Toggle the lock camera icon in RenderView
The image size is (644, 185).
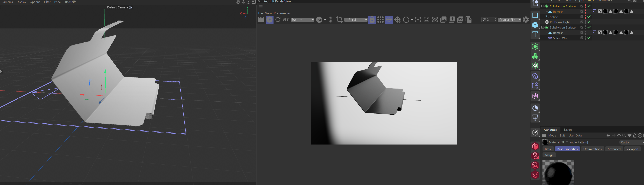pyautogui.click(x=372, y=20)
